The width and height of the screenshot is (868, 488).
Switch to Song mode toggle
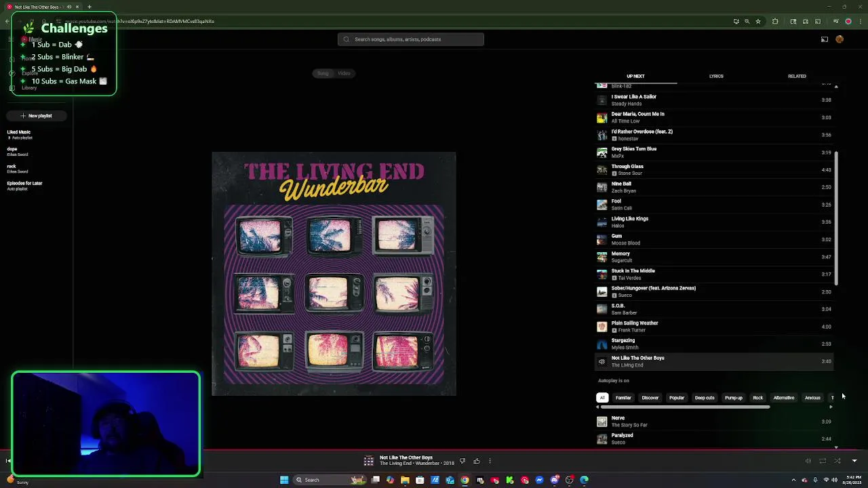coord(323,73)
